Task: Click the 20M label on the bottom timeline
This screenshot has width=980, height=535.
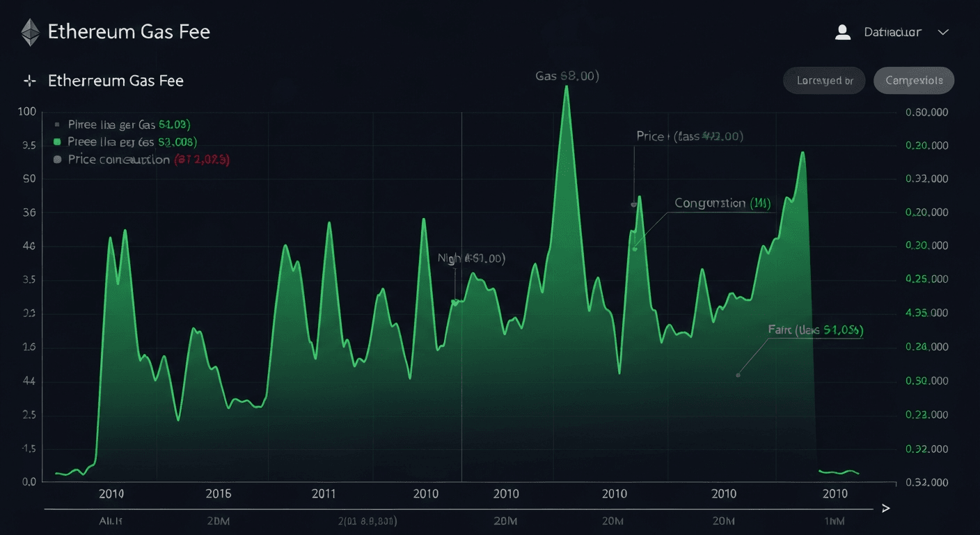Action: click(x=507, y=520)
